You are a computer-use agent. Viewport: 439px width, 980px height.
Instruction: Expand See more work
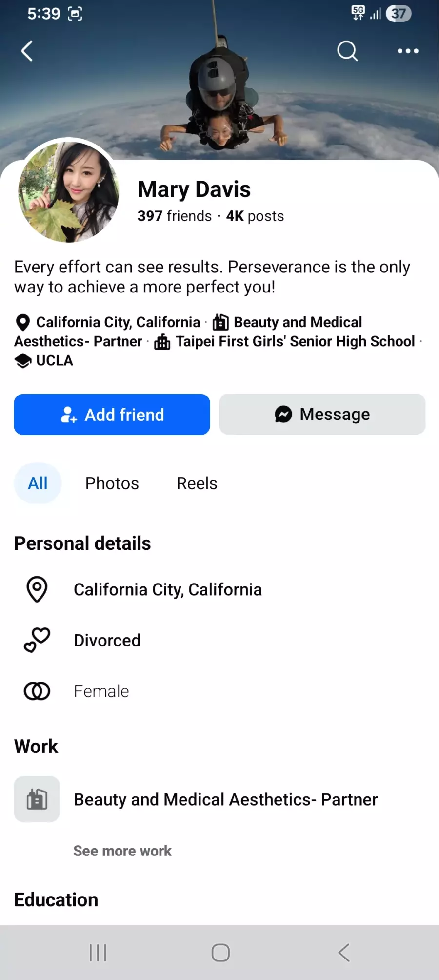tap(122, 851)
